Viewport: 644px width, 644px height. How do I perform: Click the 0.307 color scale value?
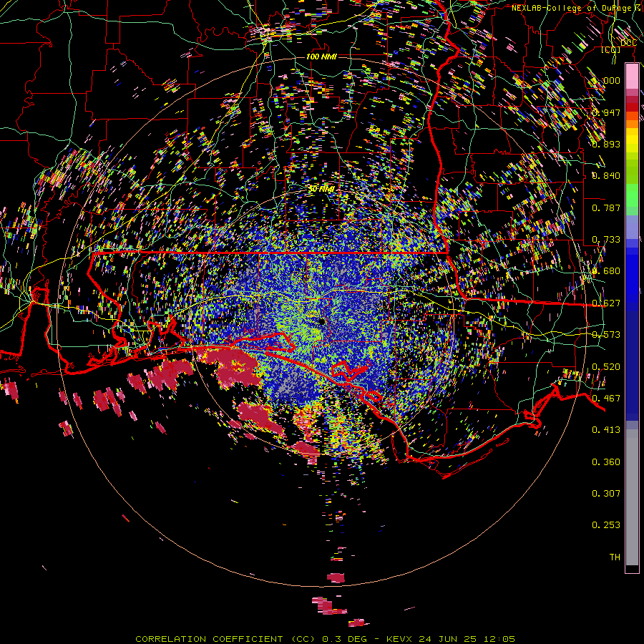(x=606, y=494)
